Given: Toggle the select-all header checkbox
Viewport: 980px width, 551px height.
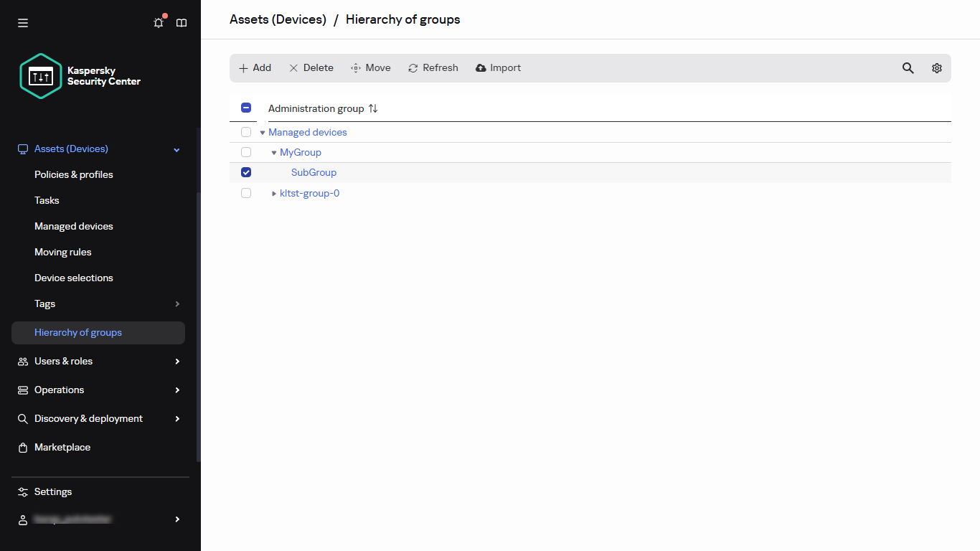Looking at the screenshot, I should [x=246, y=108].
